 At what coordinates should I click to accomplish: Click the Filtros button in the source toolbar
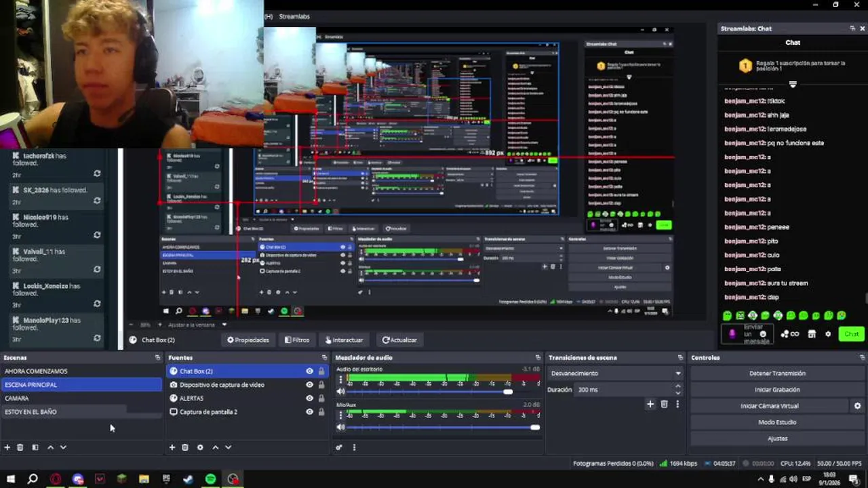297,340
